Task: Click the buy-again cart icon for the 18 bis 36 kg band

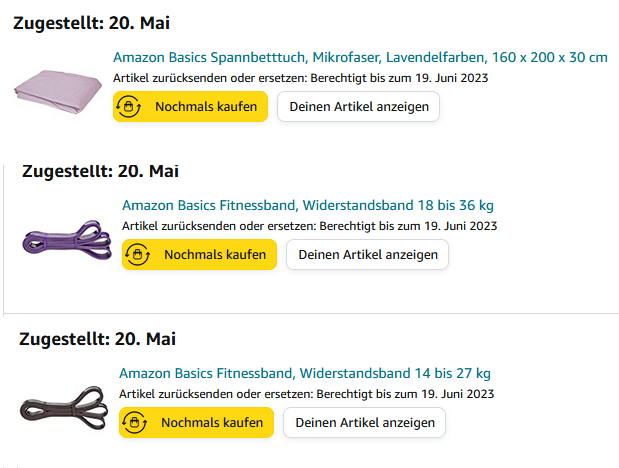Action: tap(139, 255)
